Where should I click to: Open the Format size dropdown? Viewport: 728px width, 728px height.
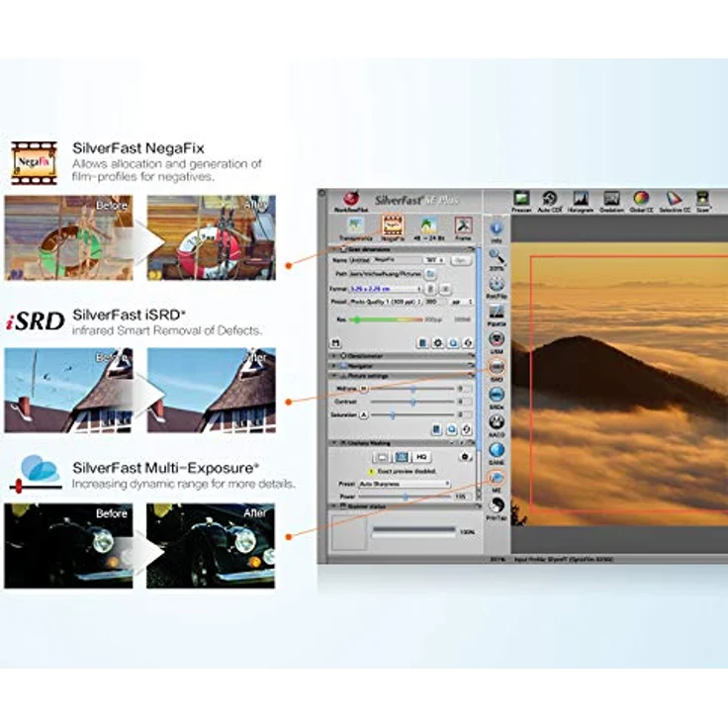386,287
